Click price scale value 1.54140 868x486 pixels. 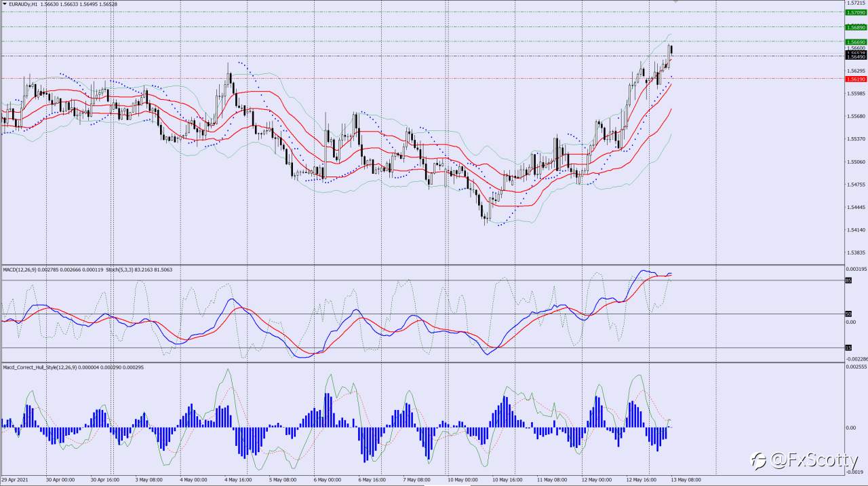tap(856, 230)
